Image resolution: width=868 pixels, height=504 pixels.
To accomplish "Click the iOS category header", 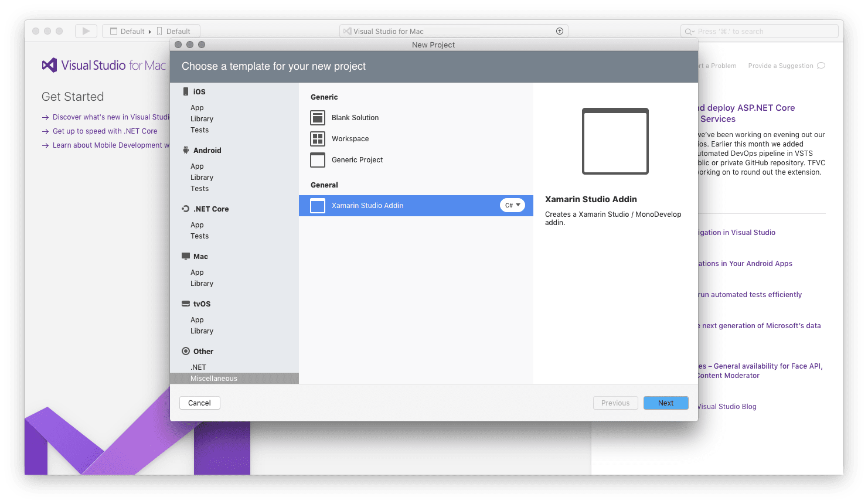I will [199, 92].
